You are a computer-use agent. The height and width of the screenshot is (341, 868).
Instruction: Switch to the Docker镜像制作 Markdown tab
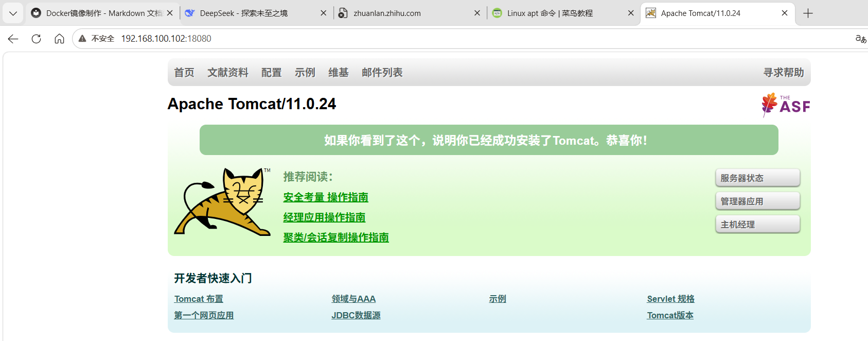click(102, 13)
